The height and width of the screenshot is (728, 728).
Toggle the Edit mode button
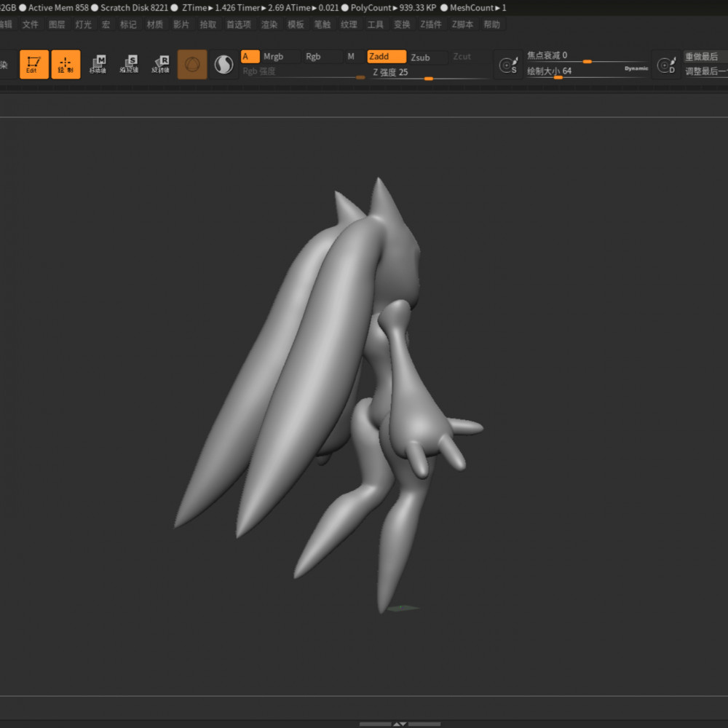tap(34, 64)
